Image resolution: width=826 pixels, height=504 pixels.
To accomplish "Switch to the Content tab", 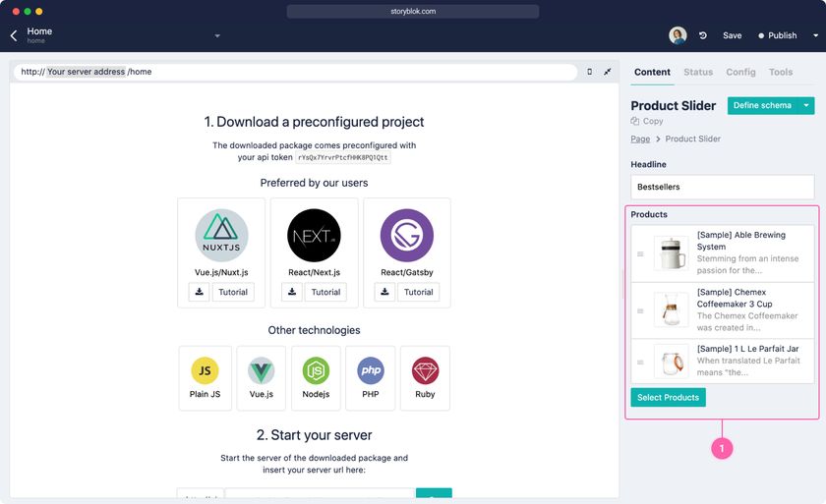I will (x=652, y=72).
